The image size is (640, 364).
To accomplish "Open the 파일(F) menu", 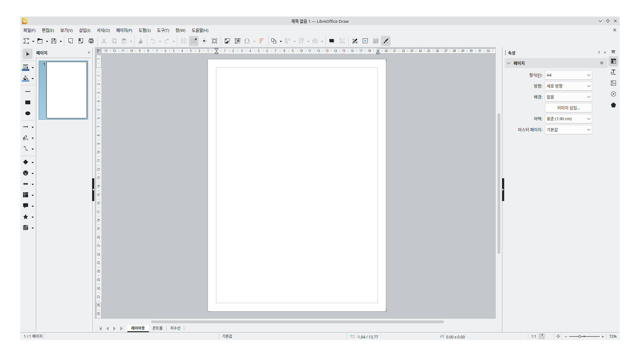I will pos(29,30).
